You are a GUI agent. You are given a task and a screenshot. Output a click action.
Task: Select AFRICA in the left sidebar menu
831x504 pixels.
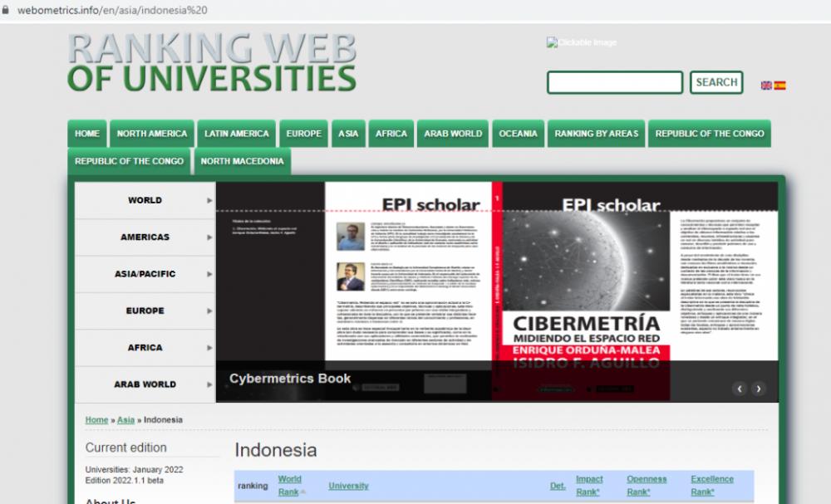point(145,348)
